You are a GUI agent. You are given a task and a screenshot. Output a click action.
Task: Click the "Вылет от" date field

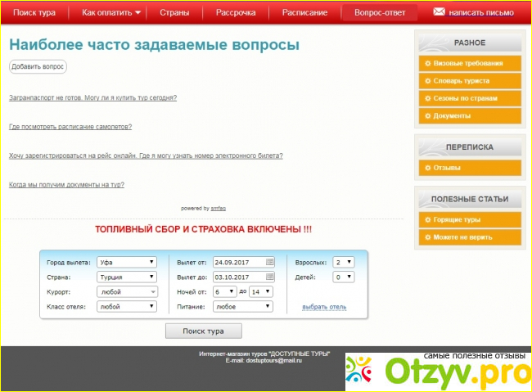coord(238,263)
